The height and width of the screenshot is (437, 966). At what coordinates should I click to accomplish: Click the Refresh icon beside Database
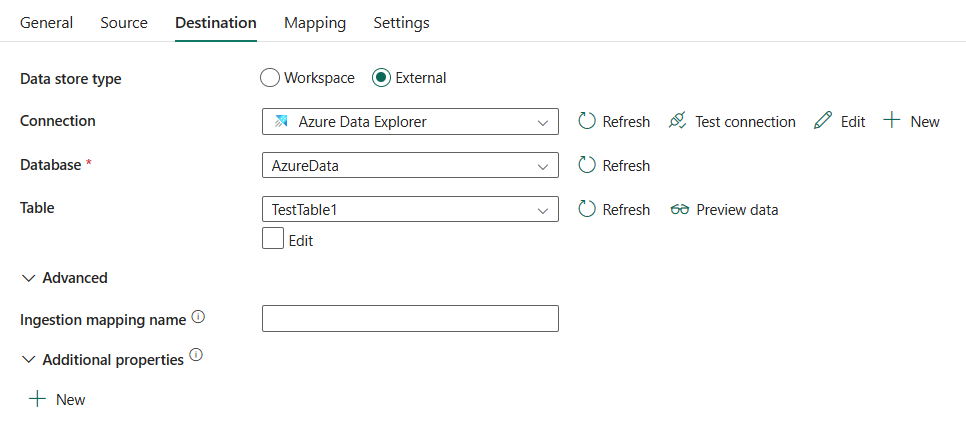[587, 165]
